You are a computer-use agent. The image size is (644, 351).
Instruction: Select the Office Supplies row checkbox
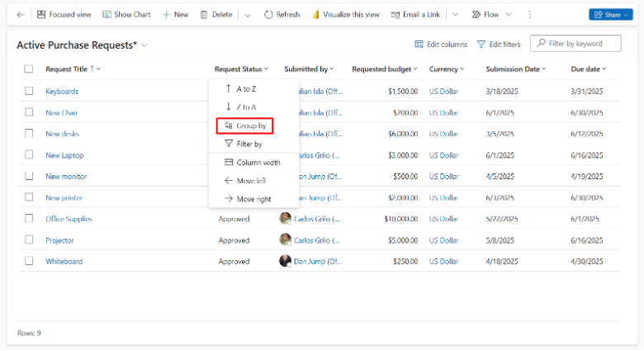coord(29,219)
